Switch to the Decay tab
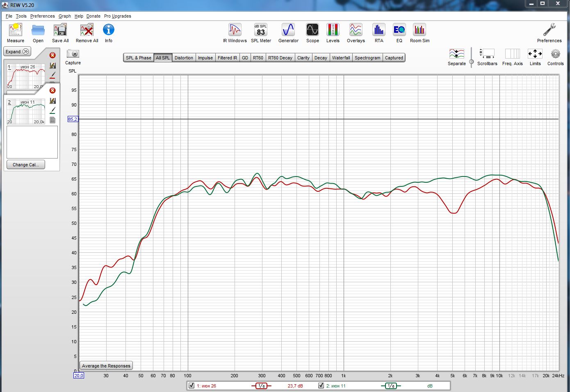This screenshot has height=392, width=570. (321, 58)
